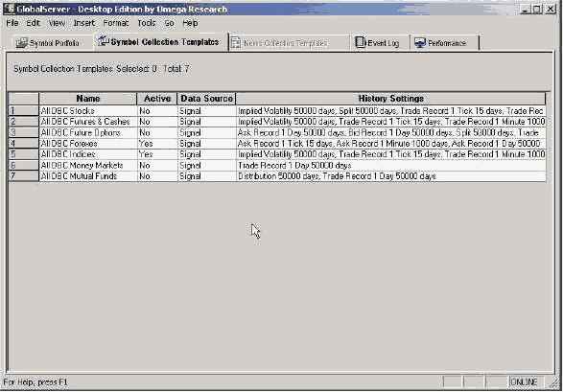Click 'Trade Record 1 Day 50000 days' history cell
The height and width of the screenshot is (392, 563).
[390, 166]
